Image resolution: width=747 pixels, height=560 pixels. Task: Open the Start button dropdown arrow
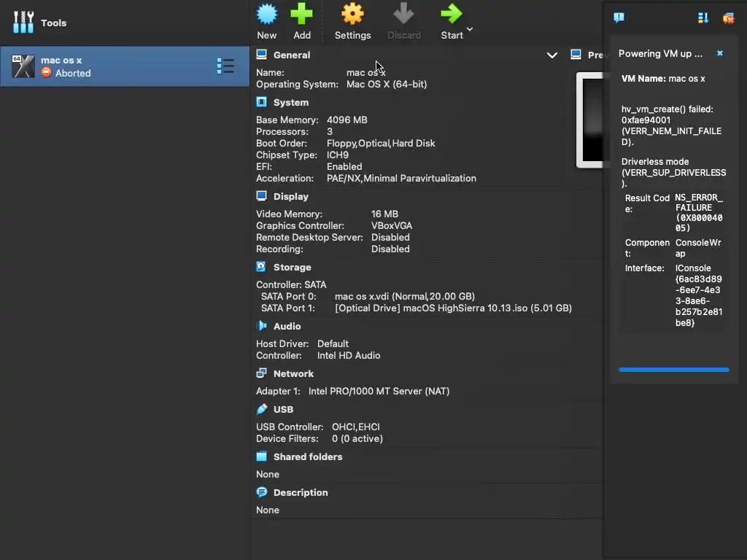(x=470, y=29)
